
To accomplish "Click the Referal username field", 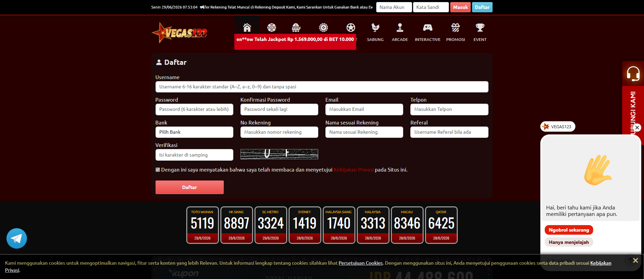I will coord(449,132).
